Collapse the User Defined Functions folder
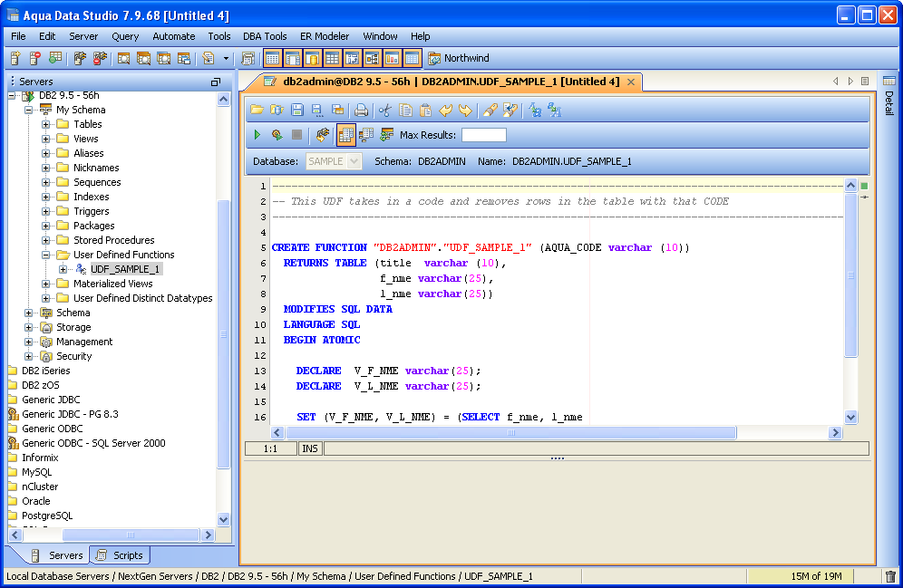 [x=46, y=255]
